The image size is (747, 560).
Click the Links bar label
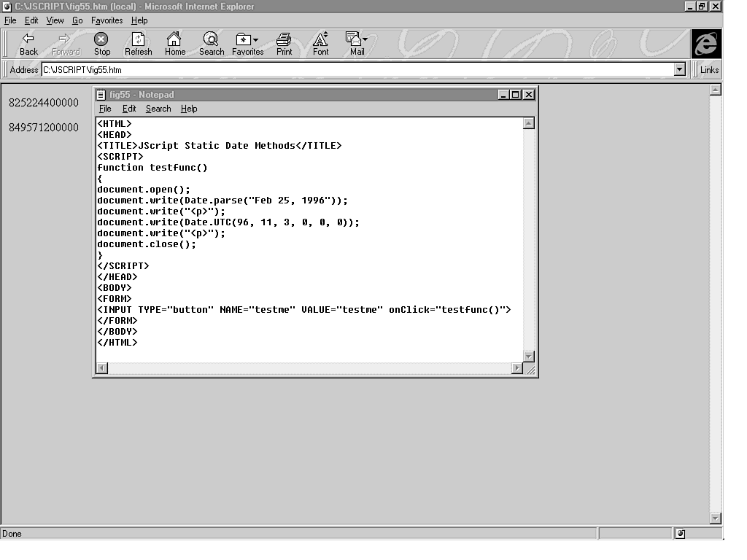point(709,70)
